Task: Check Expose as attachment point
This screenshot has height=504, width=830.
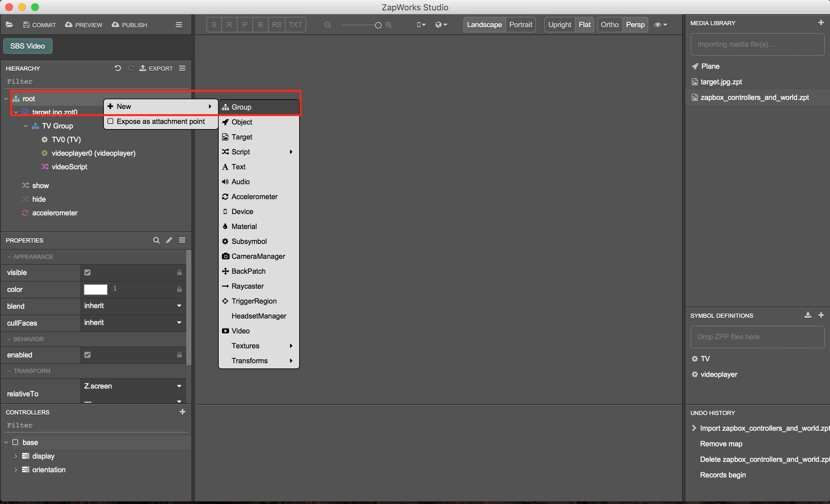Action: click(111, 121)
